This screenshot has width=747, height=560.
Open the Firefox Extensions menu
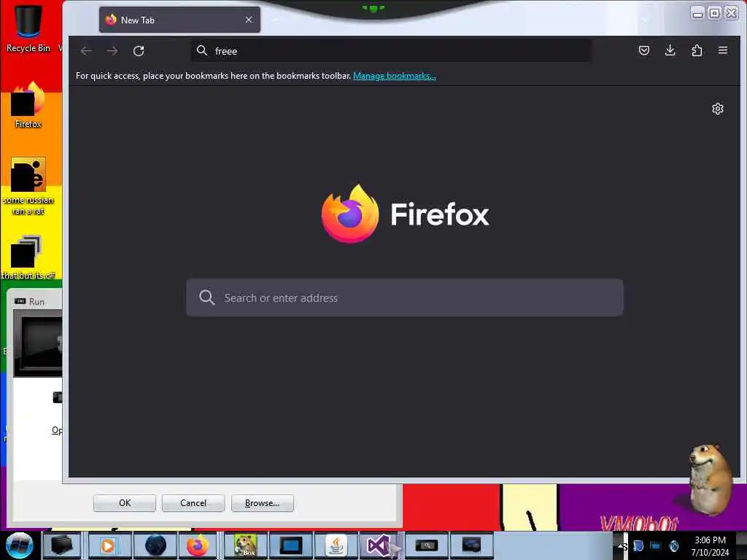pyautogui.click(x=697, y=50)
